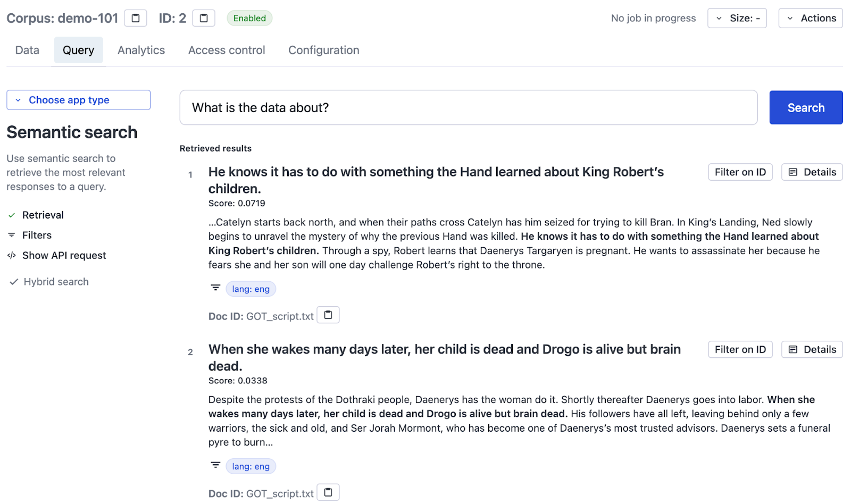This screenshot has width=851, height=504.
Task: Go to the Analytics tab
Action: click(141, 50)
